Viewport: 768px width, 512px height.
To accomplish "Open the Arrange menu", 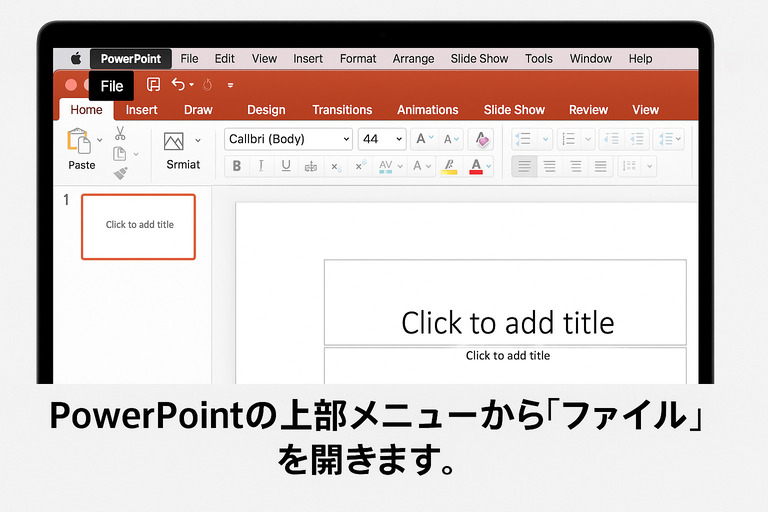I will tap(413, 59).
